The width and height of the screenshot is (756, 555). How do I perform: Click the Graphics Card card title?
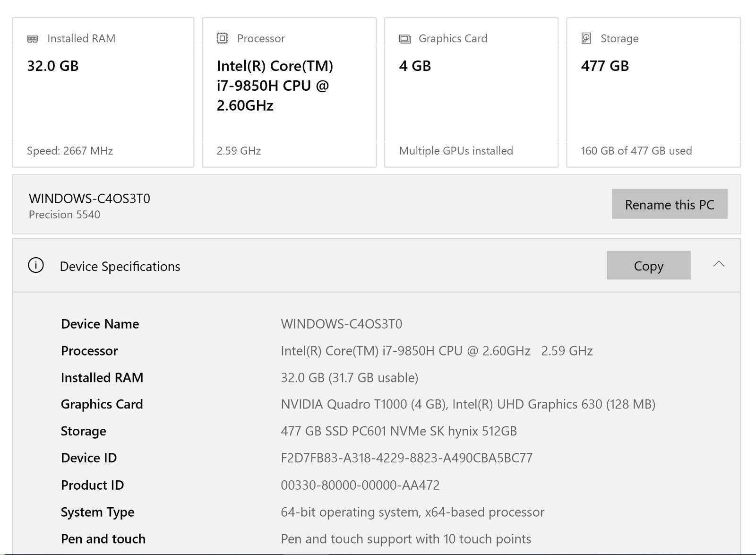(x=453, y=38)
